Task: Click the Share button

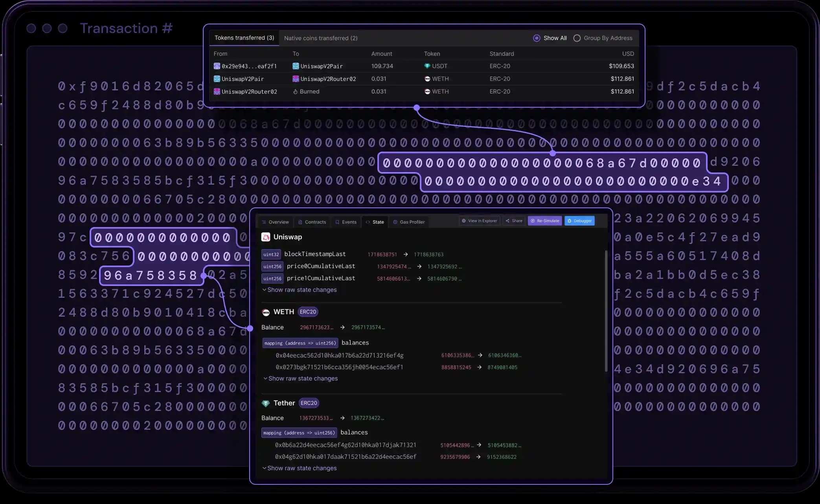Action: pyautogui.click(x=514, y=221)
